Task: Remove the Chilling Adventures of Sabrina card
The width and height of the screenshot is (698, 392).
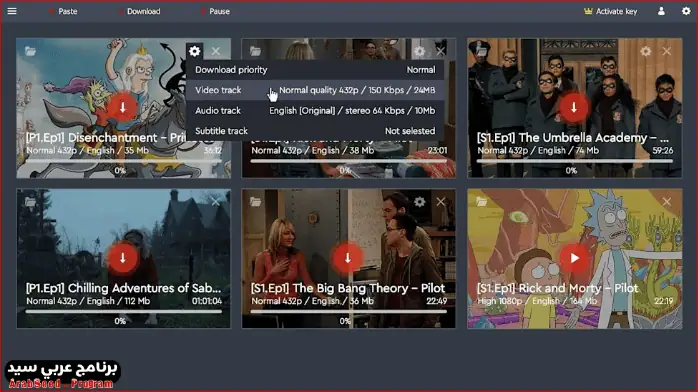Action: tap(216, 202)
